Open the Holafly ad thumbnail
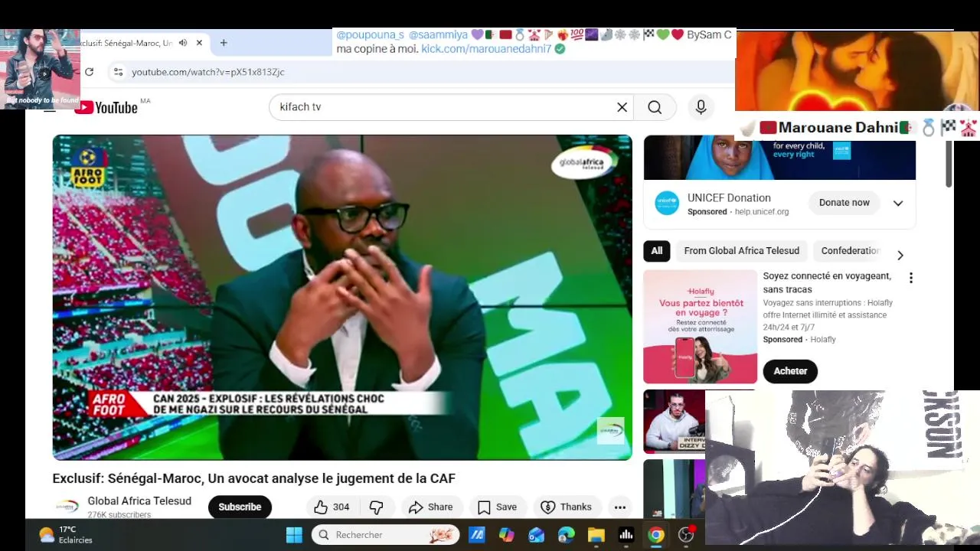 700,327
